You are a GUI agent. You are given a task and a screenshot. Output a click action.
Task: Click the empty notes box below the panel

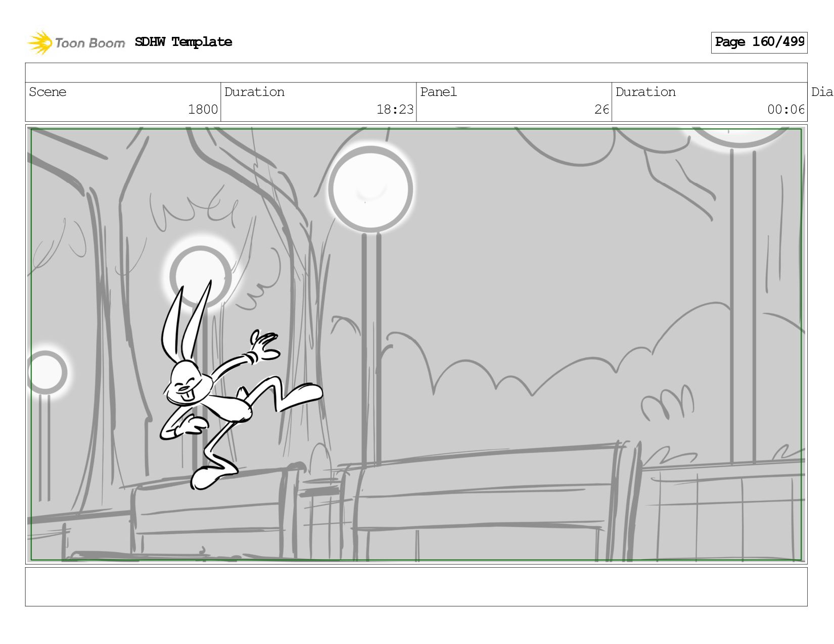click(x=416, y=587)
